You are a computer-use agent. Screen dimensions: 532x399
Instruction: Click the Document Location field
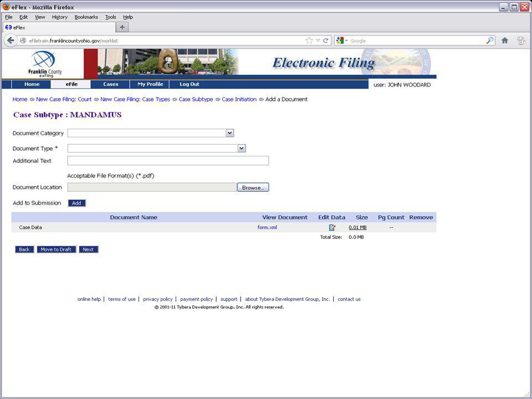point(152,187)
